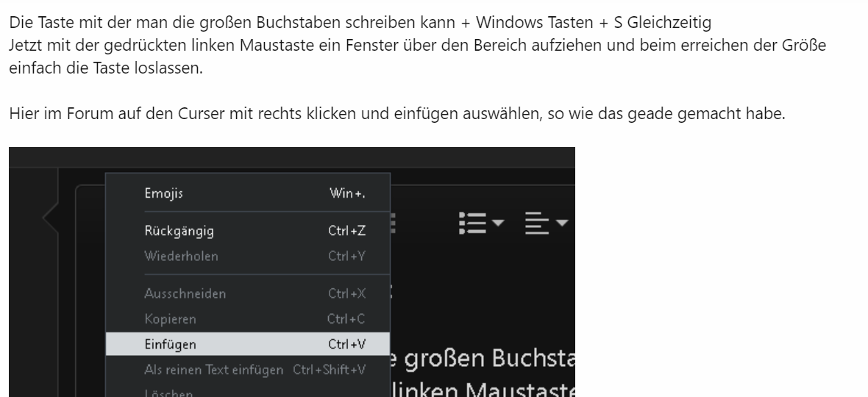Click the highlighted Einfügen menu entry

click(248, 344)
